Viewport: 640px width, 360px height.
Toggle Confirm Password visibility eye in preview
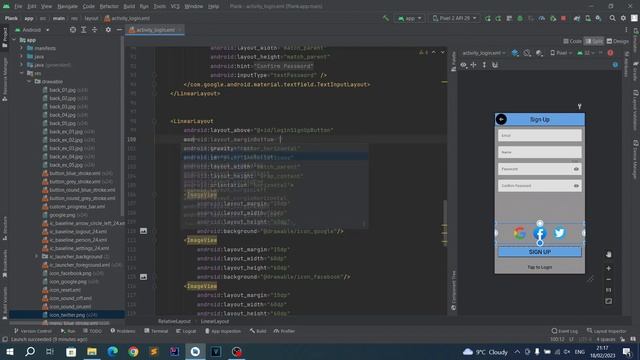tap(576, 186)
